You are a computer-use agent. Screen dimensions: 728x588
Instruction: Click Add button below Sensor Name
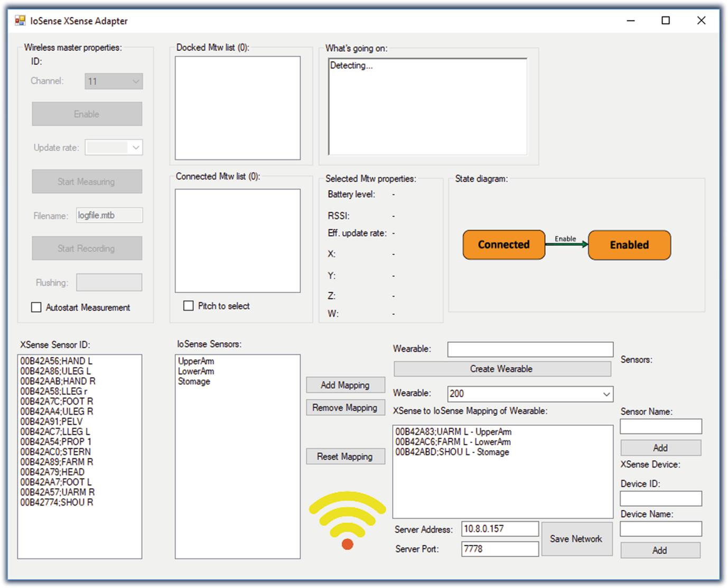point(660,447)
